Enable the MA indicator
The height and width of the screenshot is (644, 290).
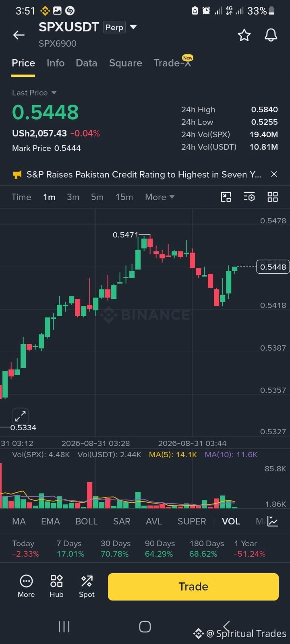pos(19,521)
